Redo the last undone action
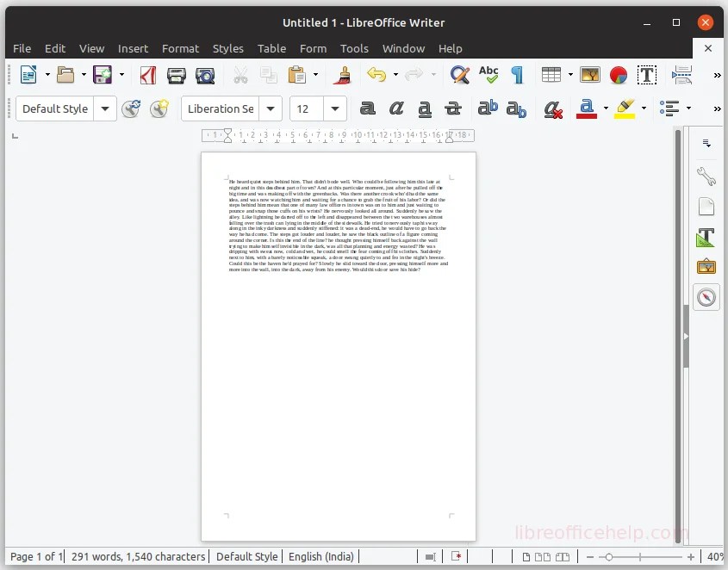The width and height of the screenshot is (728, 570). 414,74
